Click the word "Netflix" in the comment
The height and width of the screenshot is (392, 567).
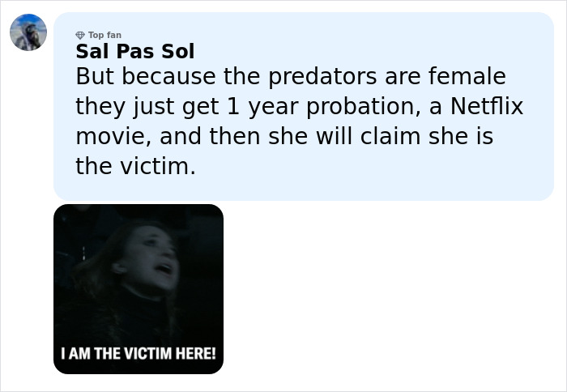coord(486,107)
